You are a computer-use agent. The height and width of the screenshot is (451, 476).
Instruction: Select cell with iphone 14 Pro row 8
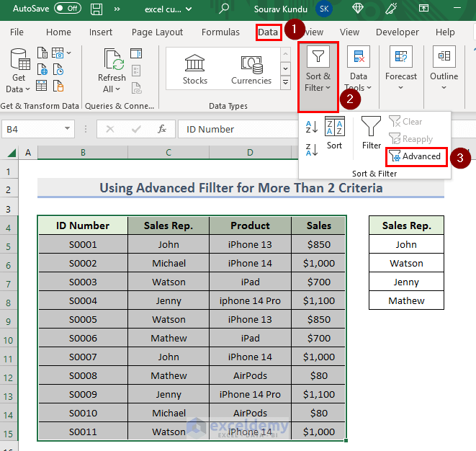(250, 300)
